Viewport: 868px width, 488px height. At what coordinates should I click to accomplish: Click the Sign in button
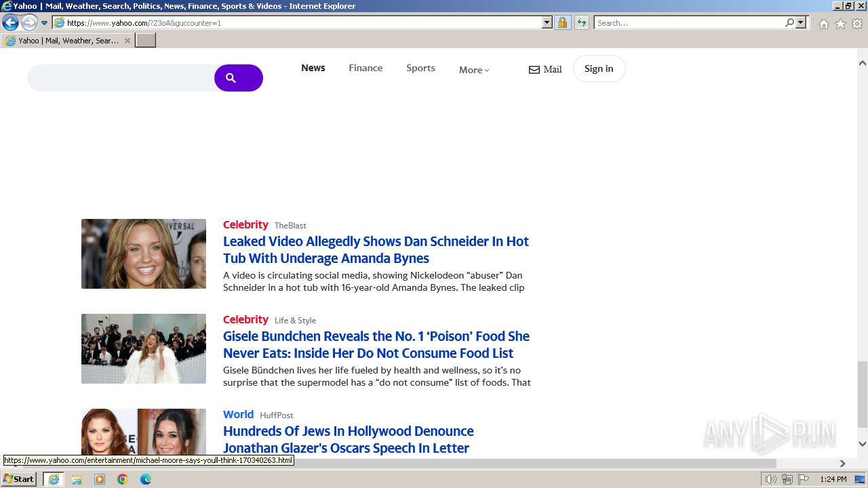tap(599, 68)
